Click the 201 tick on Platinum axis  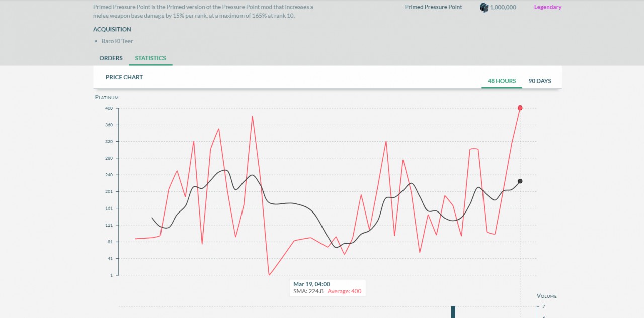click(109, 191)
